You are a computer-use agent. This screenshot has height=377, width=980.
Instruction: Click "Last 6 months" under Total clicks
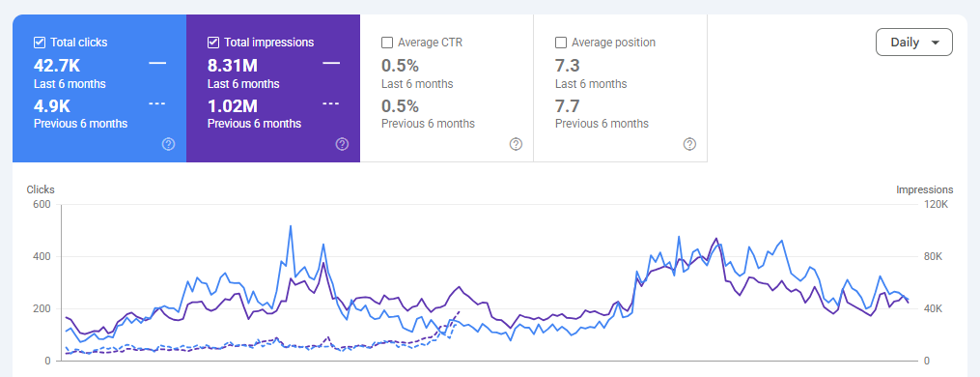click(70, 84)
